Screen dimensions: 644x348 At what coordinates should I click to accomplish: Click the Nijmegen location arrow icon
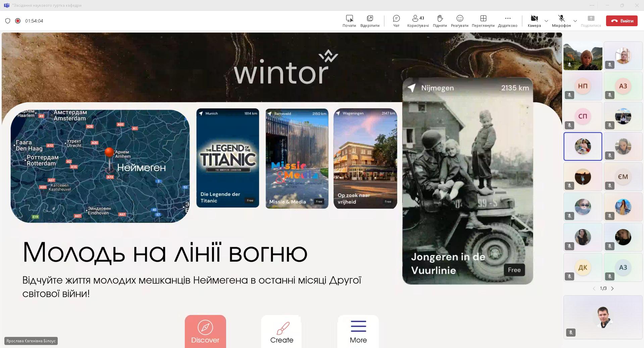click(411, 88)
